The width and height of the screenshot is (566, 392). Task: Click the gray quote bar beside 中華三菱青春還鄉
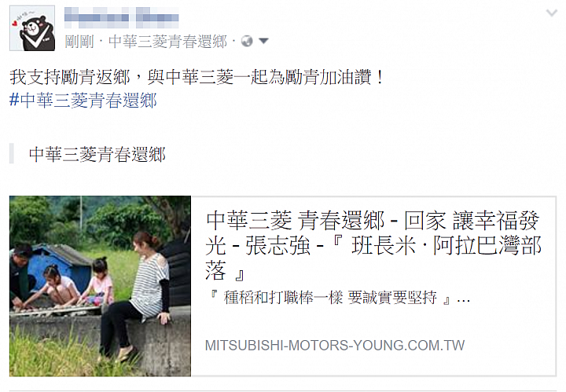click(x=12, y=154)
